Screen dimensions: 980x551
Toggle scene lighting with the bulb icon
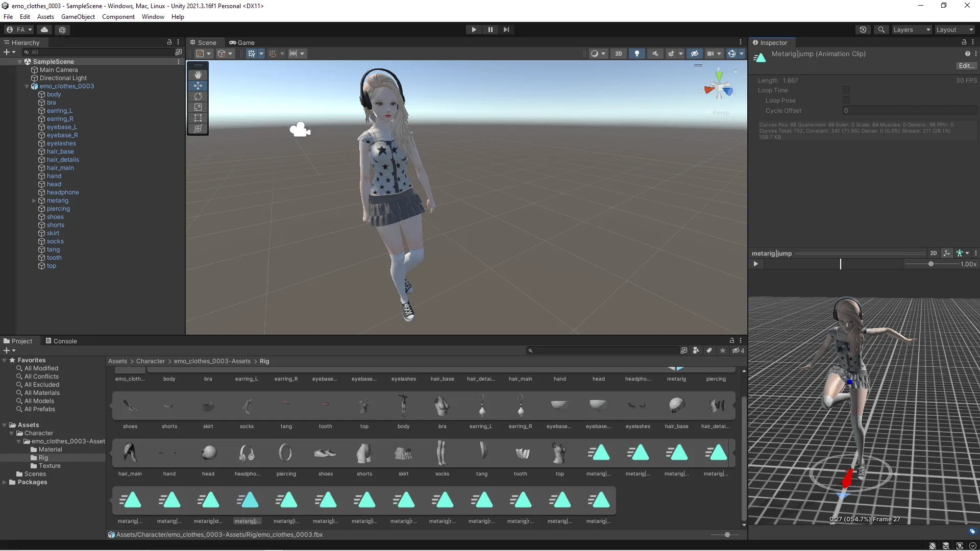(x=636, y=53)
